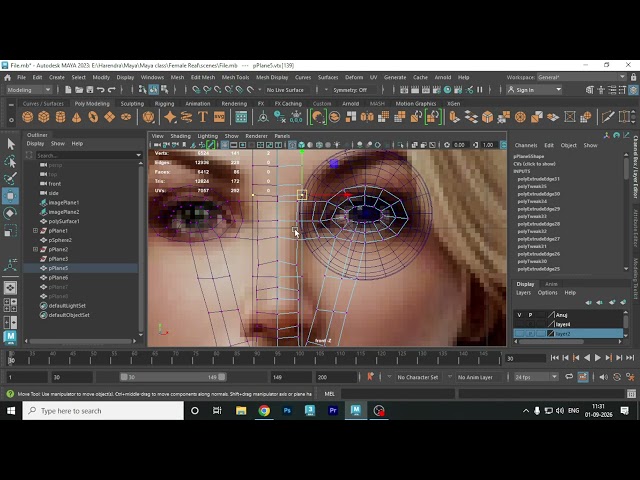Viewport: 640px width, 480px height.
Task: Create a polygon cube from the shelf
Action: pos(44,118)
